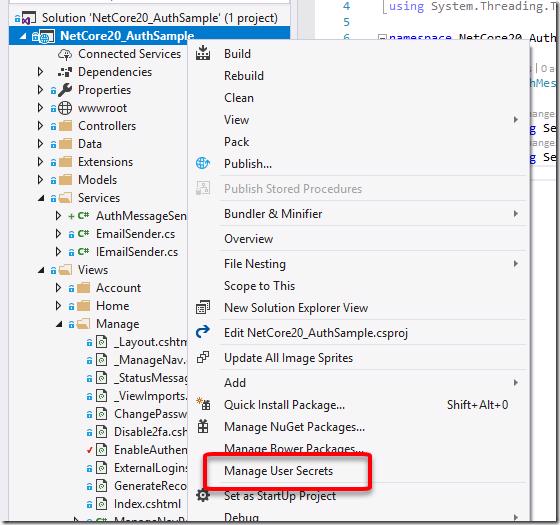
Task: Click the Index.cshtml file icon
Action: pos(102,504)
